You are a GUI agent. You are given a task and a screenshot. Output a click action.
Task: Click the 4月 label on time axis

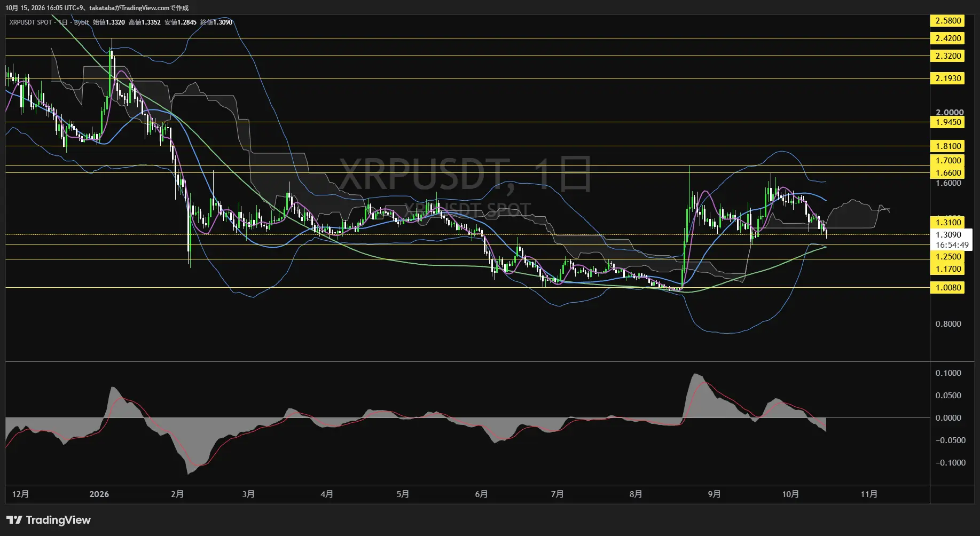pyautogui.click(x=327, y=494)
